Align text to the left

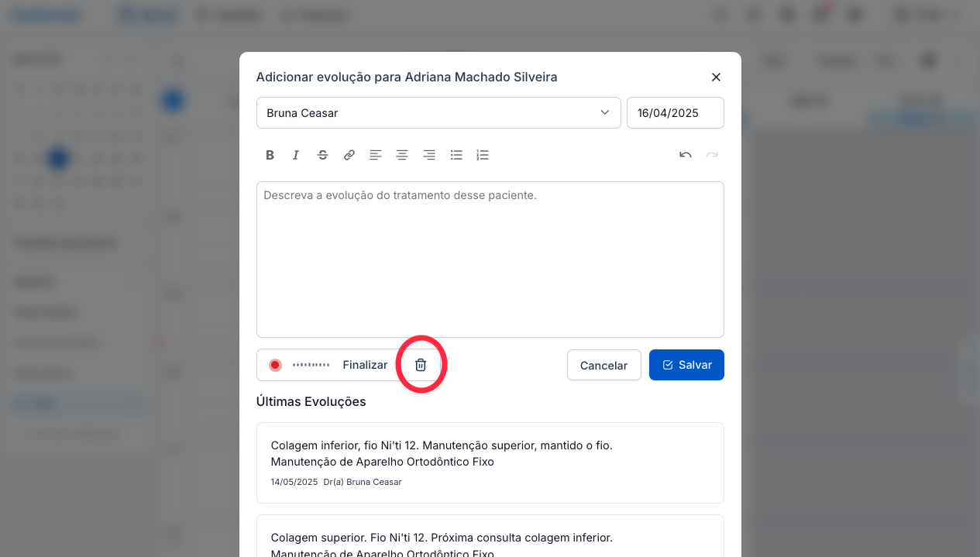point(376,155)
